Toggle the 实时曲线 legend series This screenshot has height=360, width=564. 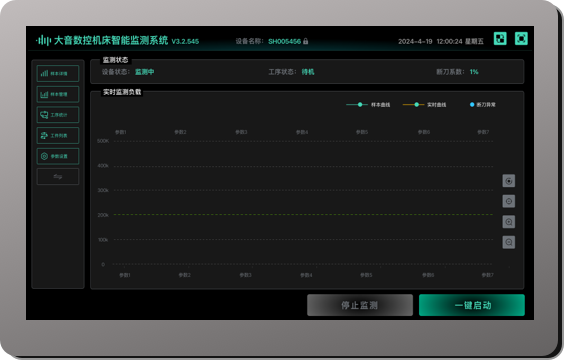pyautogui.click(x=424, y=105)
